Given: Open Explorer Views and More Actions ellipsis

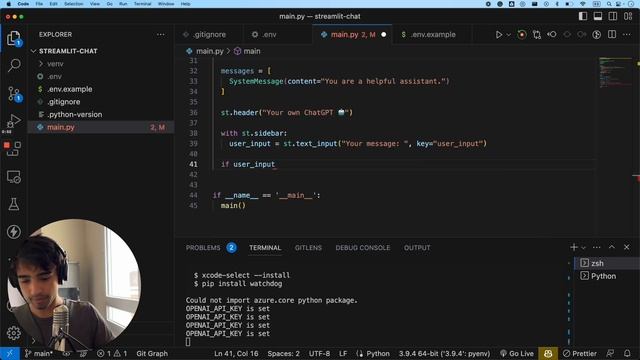Looking at the screenshot, I should point(161,35).
